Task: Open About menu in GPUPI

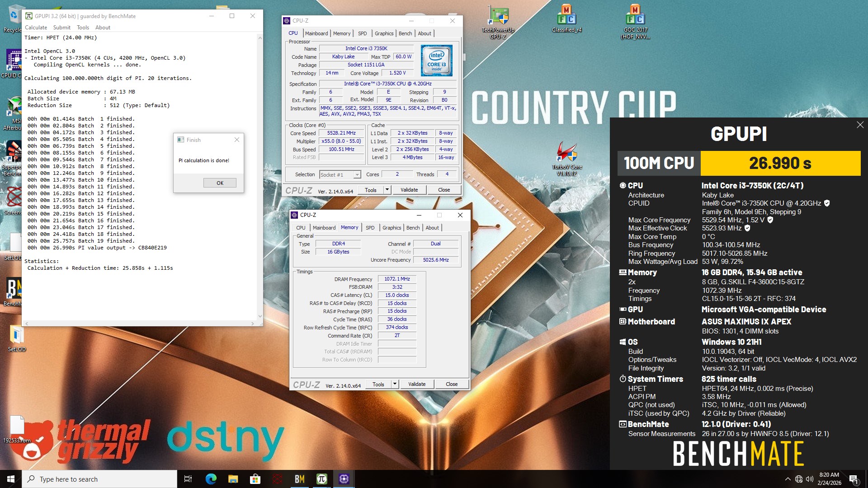Action: pyautogui.click(x=103, y=28)
